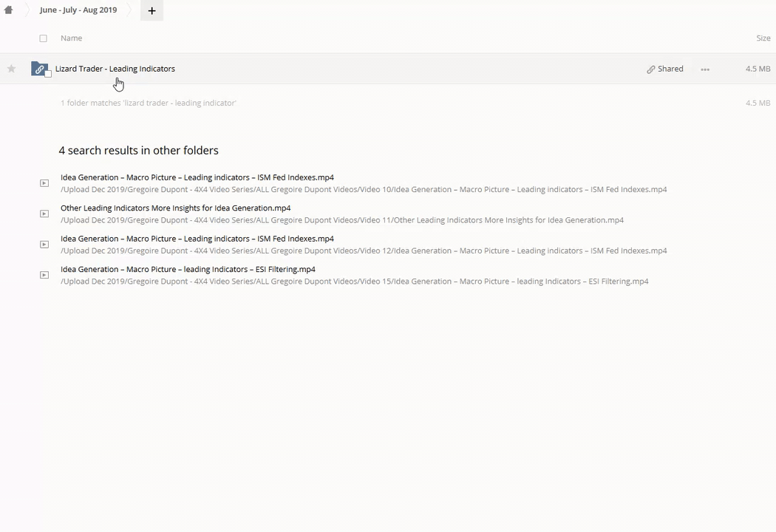Click video icon for Other Leading Indicators file
776x532 pixels.
click(44, 214)
